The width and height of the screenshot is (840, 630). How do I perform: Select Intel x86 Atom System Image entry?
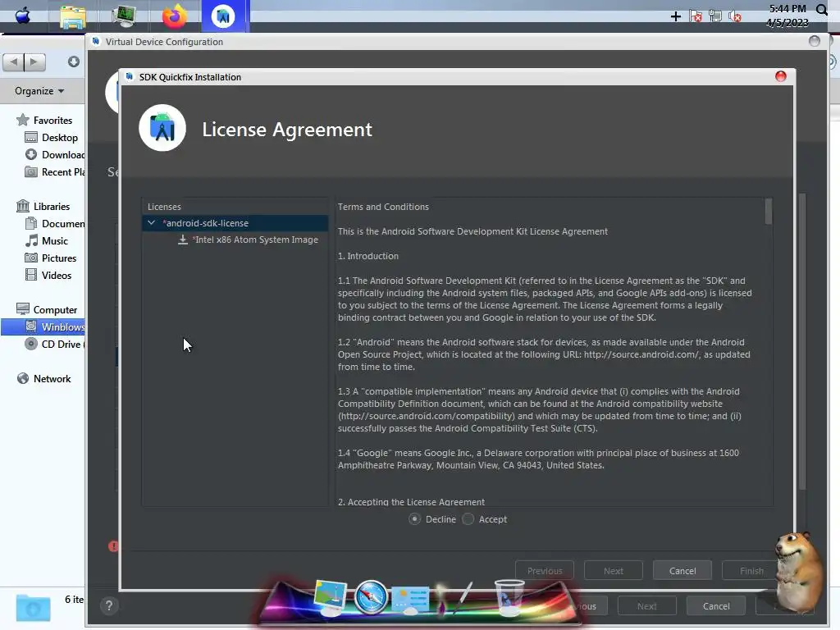[x=255, y=240]
